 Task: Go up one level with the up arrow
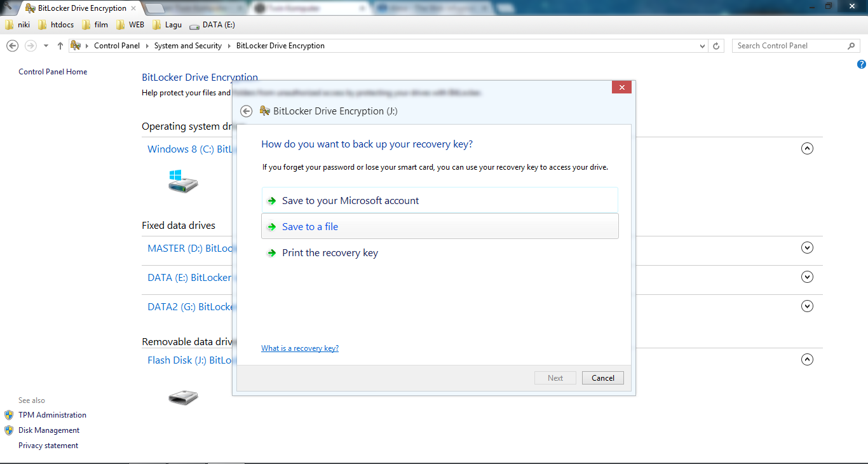[60, 46]
